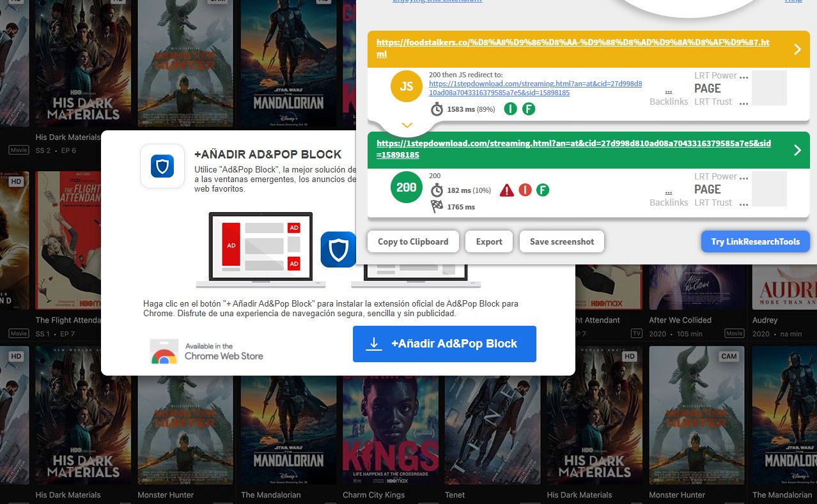Click the green I icon in the foodstalkers hop
Screen dimensions: 817x504
coord(510,109)
